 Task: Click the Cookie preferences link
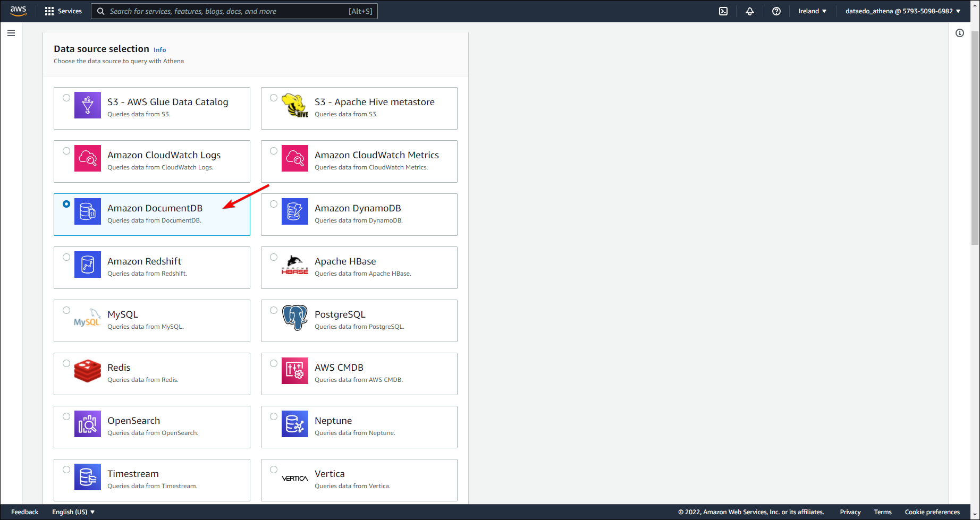932,512
